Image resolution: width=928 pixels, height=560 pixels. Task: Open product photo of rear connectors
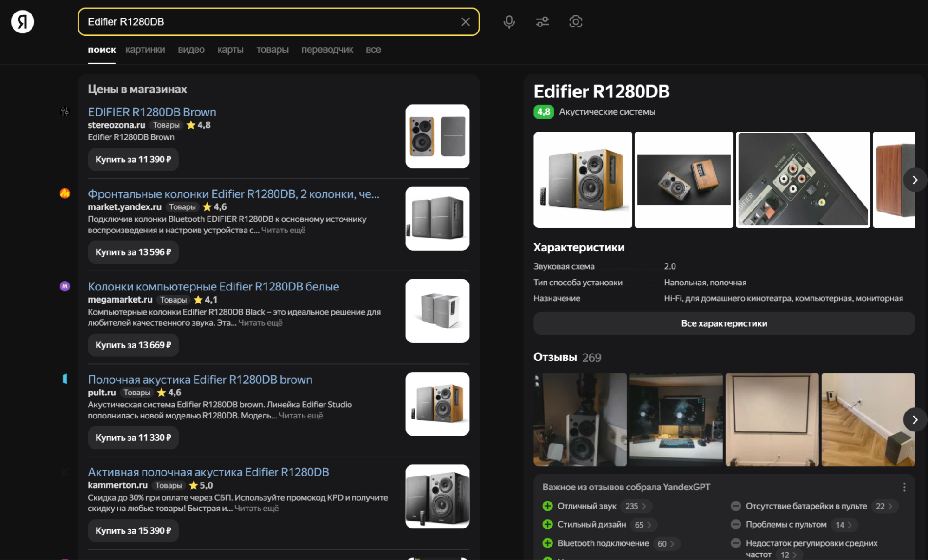803,180
